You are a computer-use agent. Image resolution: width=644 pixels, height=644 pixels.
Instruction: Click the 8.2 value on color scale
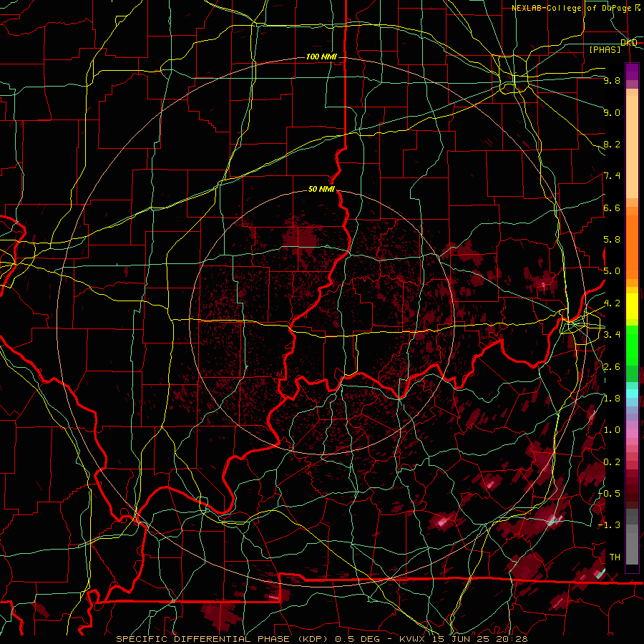pos(612,144)
